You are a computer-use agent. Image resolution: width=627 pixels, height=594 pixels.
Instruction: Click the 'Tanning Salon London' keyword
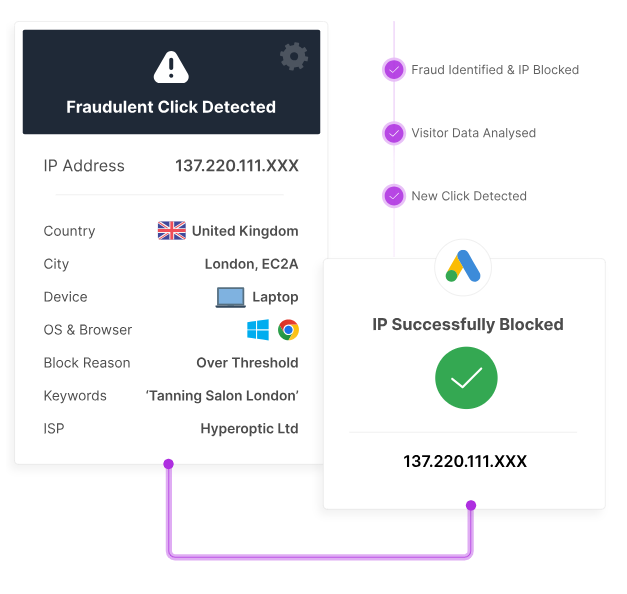pyautogui.click(x=222, y=396)
